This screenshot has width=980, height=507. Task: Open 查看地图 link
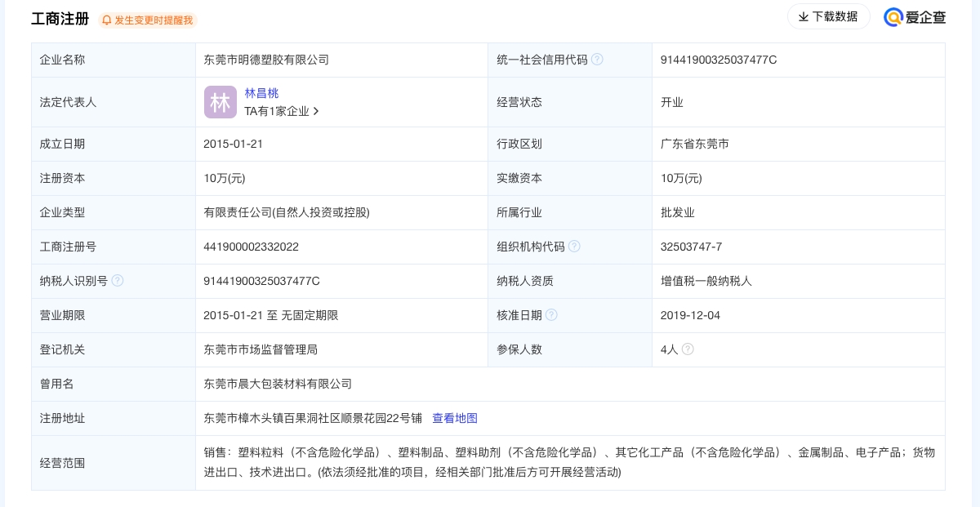(455, 418)
